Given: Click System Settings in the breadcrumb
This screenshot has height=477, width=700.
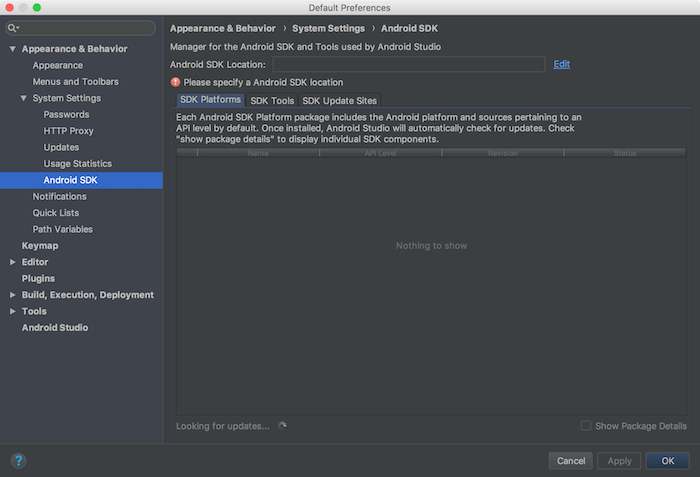Looking at the screenshot, I should [328, 29].
